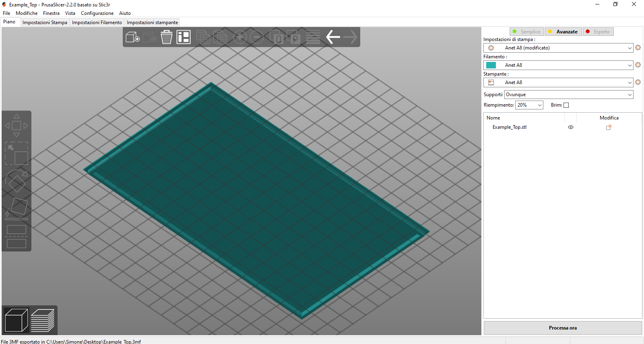
Task: Click the Copy icon in the top toolbar
Action: (203, 37)
